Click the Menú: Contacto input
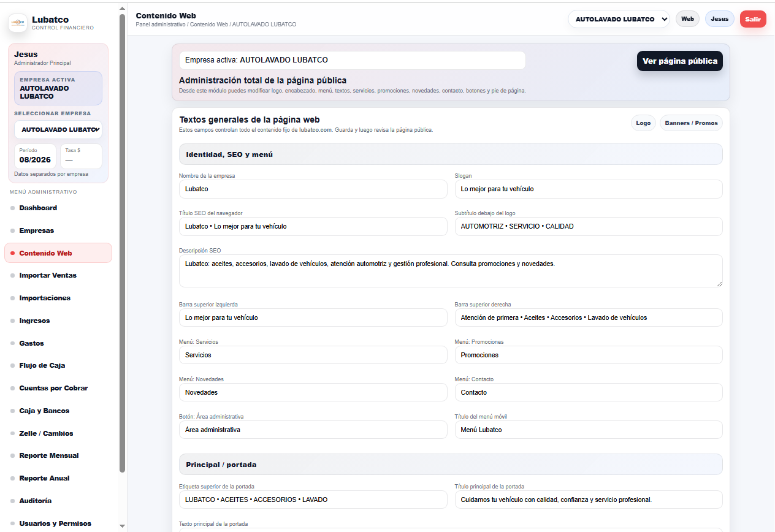This screenshot has height=532, width=775. click(589, 392)
